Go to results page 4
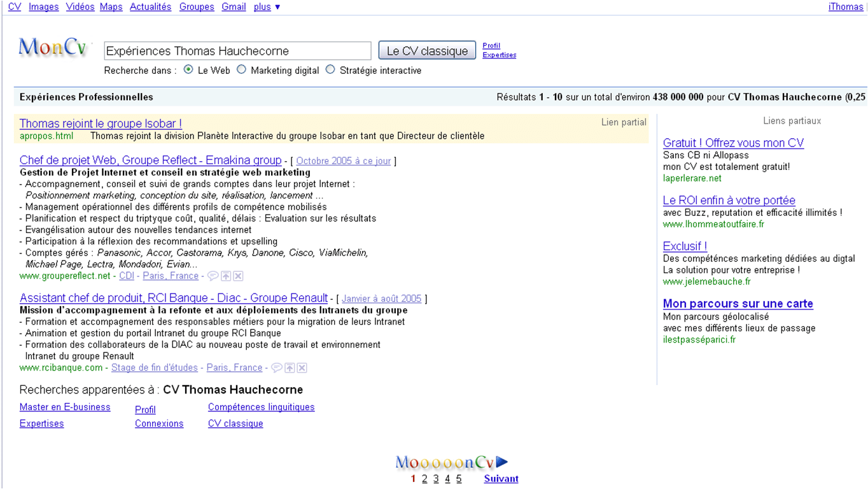The height and width of the screenshot is (489, 868). (447, 479)
